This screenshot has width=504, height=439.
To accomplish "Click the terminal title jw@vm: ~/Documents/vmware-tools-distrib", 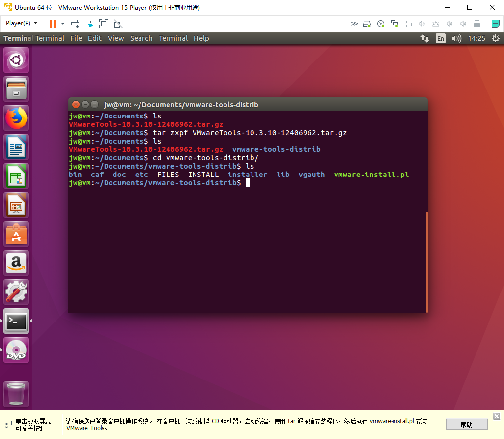I will click(181, 105).
